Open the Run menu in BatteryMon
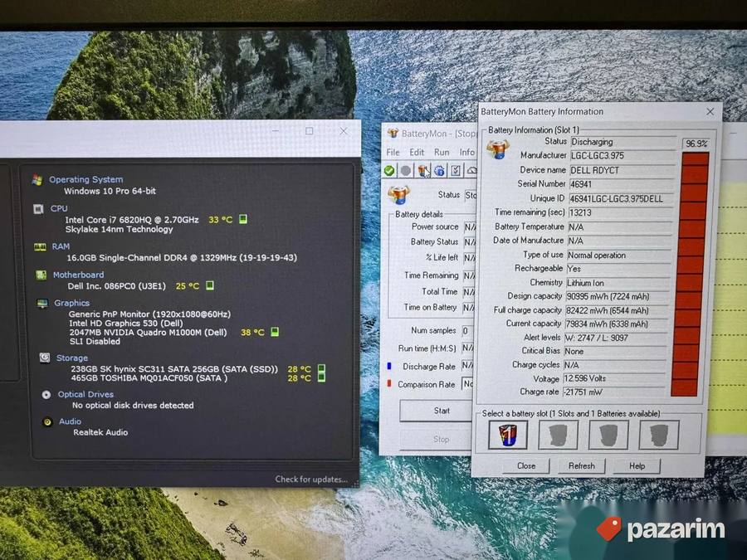The height and width of the screenshot is (560, 747). pos(442,153)
